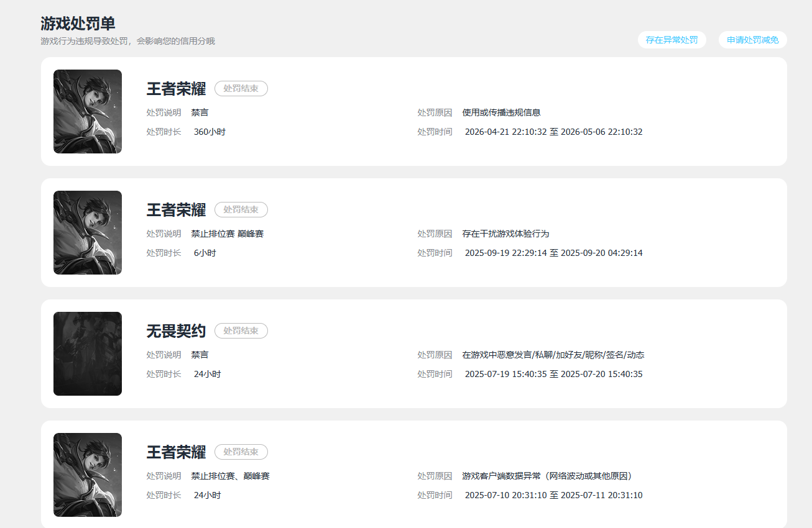Open hero thumbnail of 6小时 penalty card
Image resolution: width=812 pixels, height=528 pixels.
click(88, 232)
